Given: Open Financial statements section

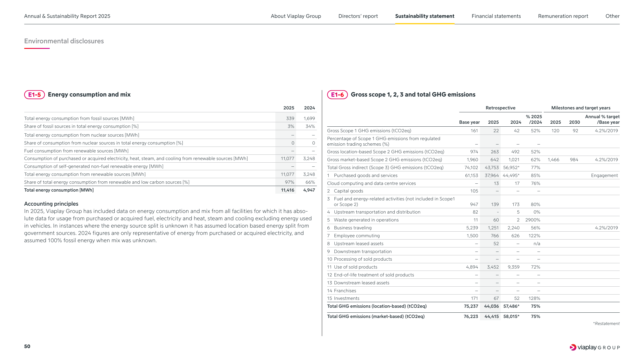Looking at the screenshot, I should click(x=496, y=16).
